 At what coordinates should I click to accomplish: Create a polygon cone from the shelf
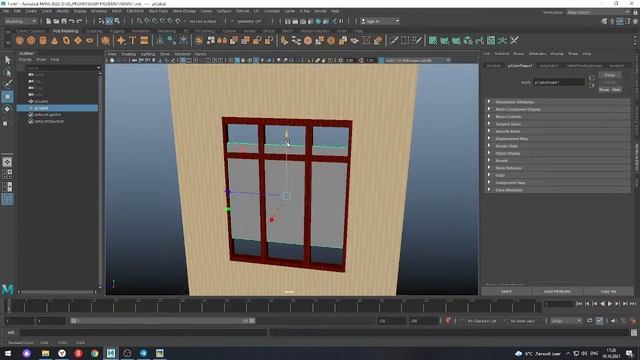(54, 40)
